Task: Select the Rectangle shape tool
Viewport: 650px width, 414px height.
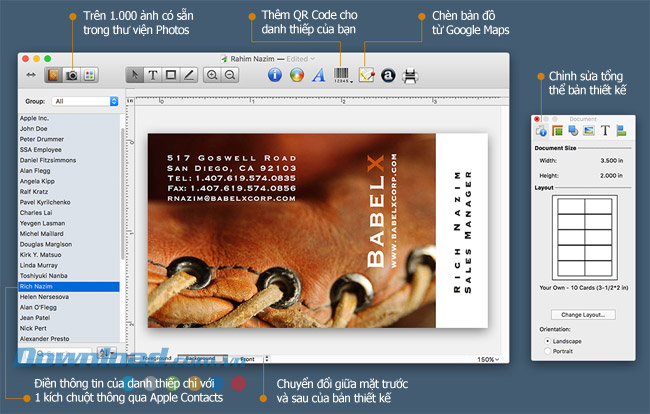Action: pyautogui.click(x=171, y=75)
